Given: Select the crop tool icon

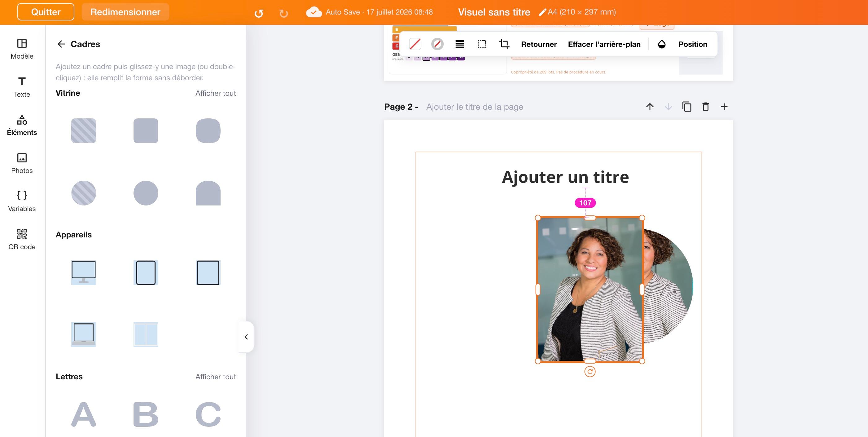Looking at the screenshot, I should pos(504,44).
